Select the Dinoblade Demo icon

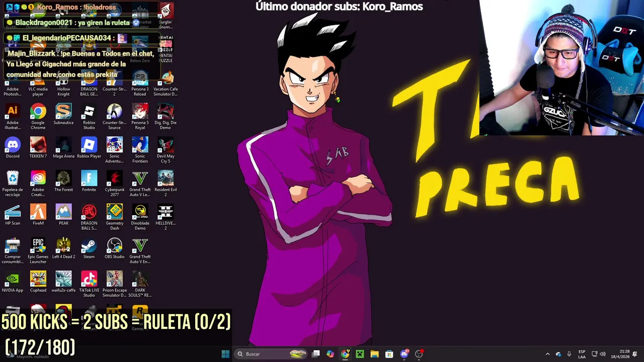coord(140,217)
